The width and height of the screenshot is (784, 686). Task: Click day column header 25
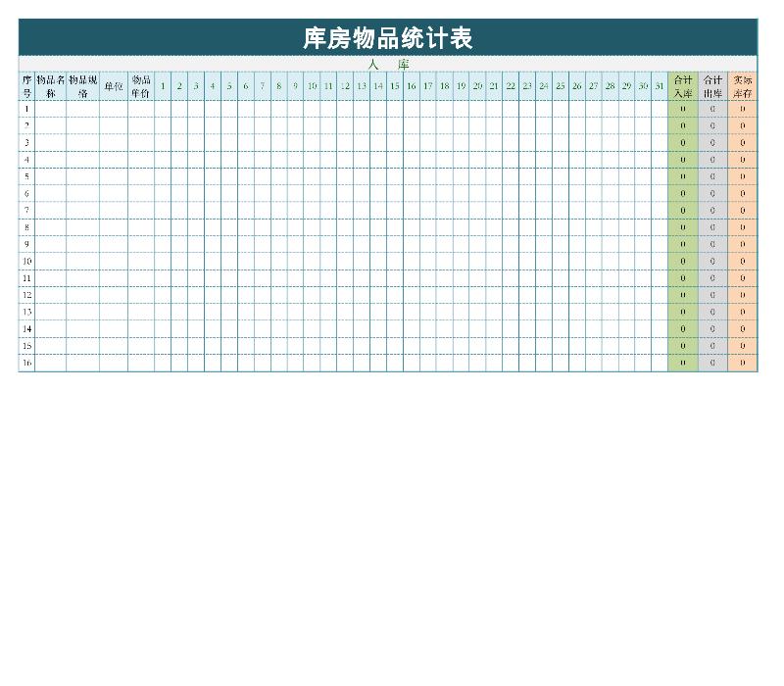point(561,86)
